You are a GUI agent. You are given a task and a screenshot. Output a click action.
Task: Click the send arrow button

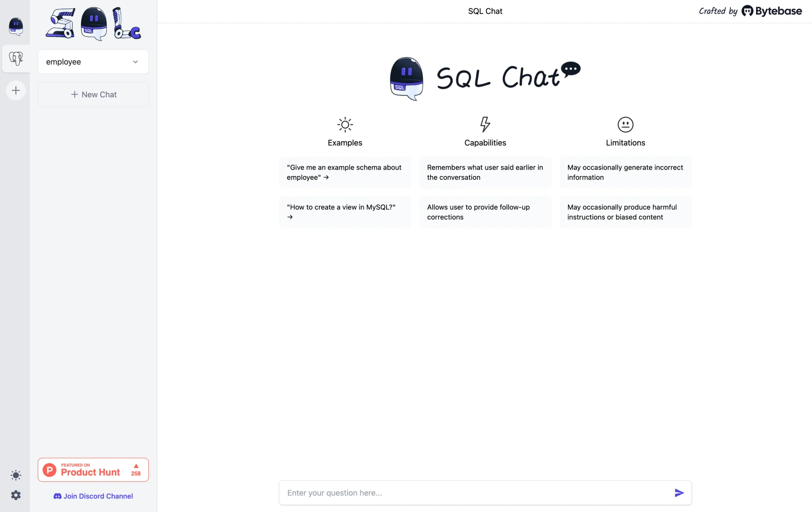(680, 493)
